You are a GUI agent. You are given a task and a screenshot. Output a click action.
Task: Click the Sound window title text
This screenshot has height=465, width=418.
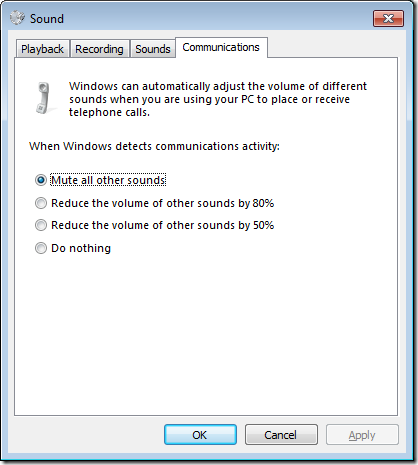[x=47, y=19]
